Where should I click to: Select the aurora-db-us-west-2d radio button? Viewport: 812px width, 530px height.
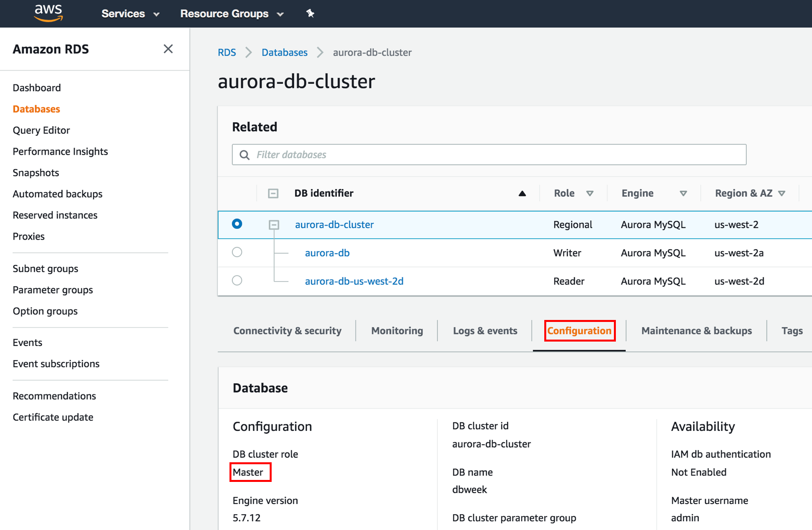[237, 280]
